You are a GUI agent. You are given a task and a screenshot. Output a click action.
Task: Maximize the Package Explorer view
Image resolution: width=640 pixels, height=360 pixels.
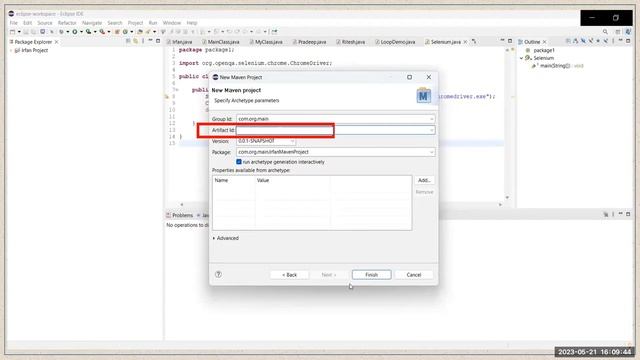coord(158,41)
